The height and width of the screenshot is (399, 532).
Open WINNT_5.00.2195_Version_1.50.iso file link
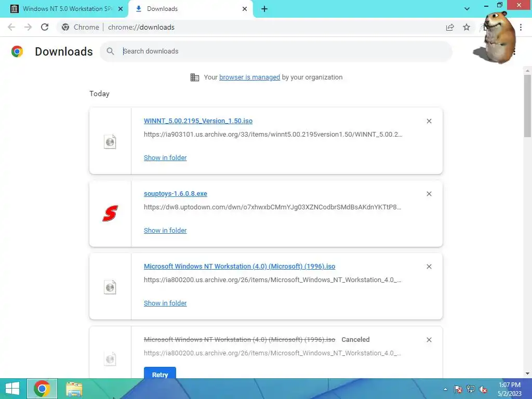[198, 121]
